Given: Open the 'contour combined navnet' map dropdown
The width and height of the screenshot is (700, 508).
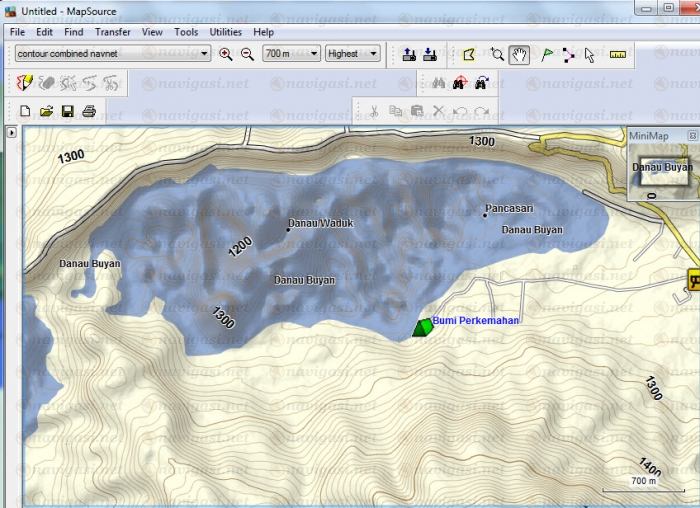Looking at the screenshot, I should 204,54.
